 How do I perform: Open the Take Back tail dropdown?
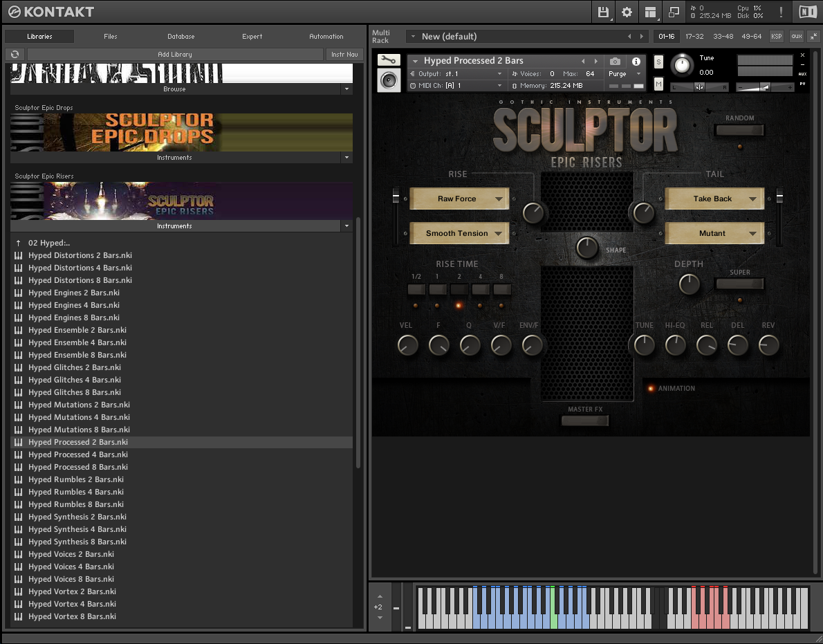click(714, 199)
